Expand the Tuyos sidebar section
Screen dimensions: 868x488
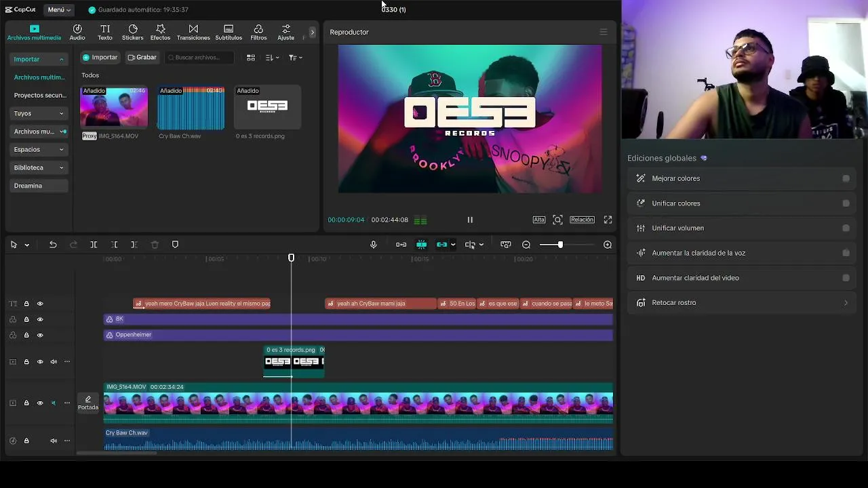coord(61,114)
